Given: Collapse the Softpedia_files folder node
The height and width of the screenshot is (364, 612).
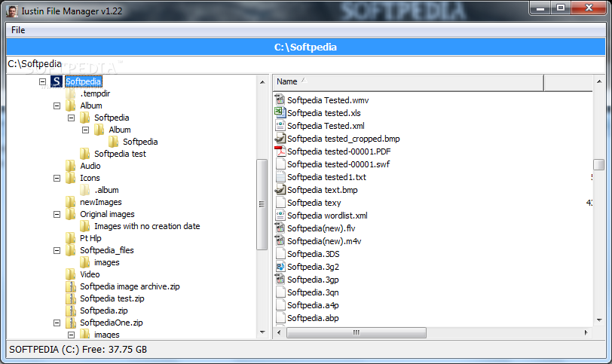Looking at the screenshot, I should pyautogui.click(x=57, y=250).
